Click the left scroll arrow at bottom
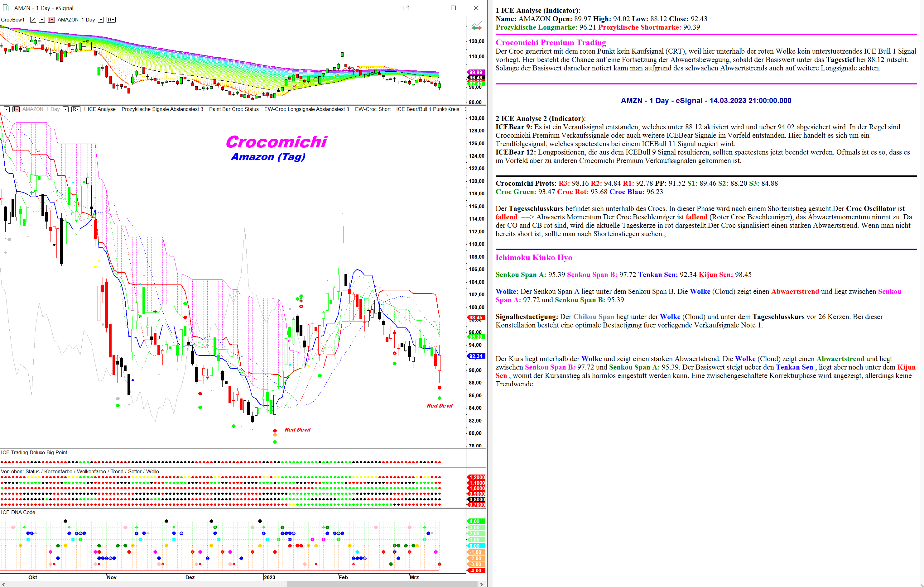924x587 pixels. (3, 584)
